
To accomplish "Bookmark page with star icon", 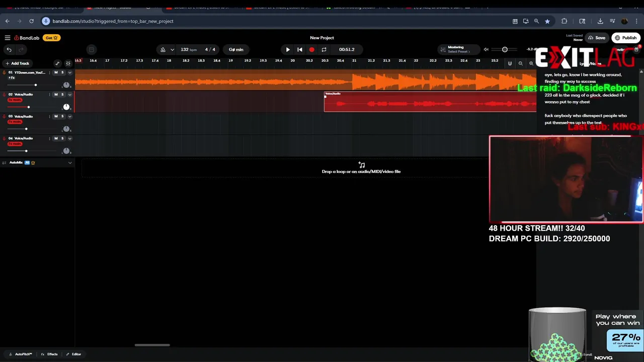I will click(547, 21).
